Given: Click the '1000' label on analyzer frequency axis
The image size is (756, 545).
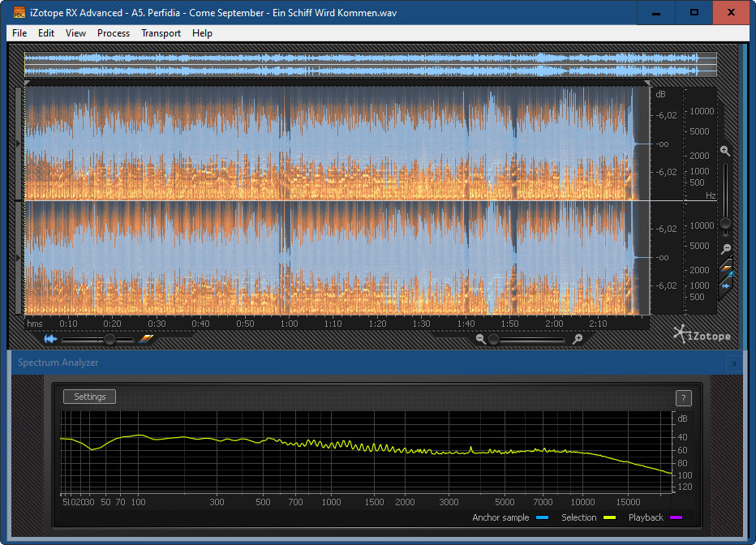Looking at the screenshot, I should tap(331, 502).
